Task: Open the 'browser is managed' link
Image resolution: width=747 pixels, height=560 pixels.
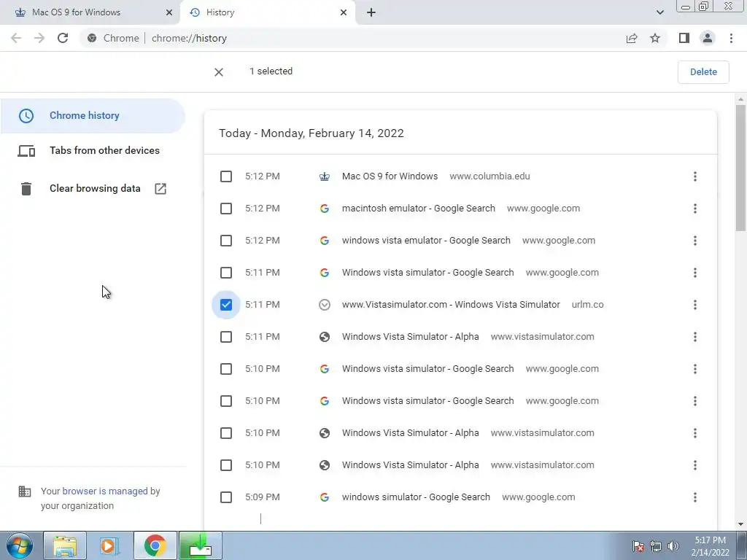Action: tap(105, 491)
